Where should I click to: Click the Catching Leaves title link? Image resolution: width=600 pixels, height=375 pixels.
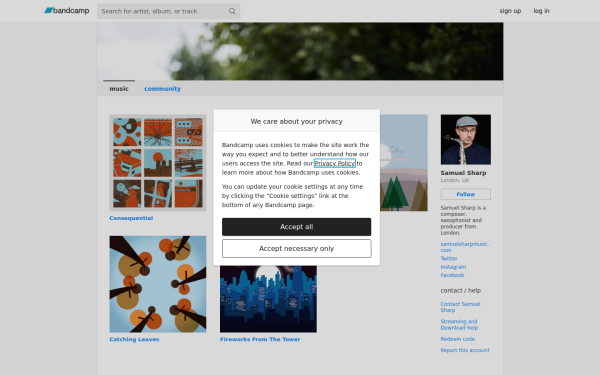pos(134,339)
